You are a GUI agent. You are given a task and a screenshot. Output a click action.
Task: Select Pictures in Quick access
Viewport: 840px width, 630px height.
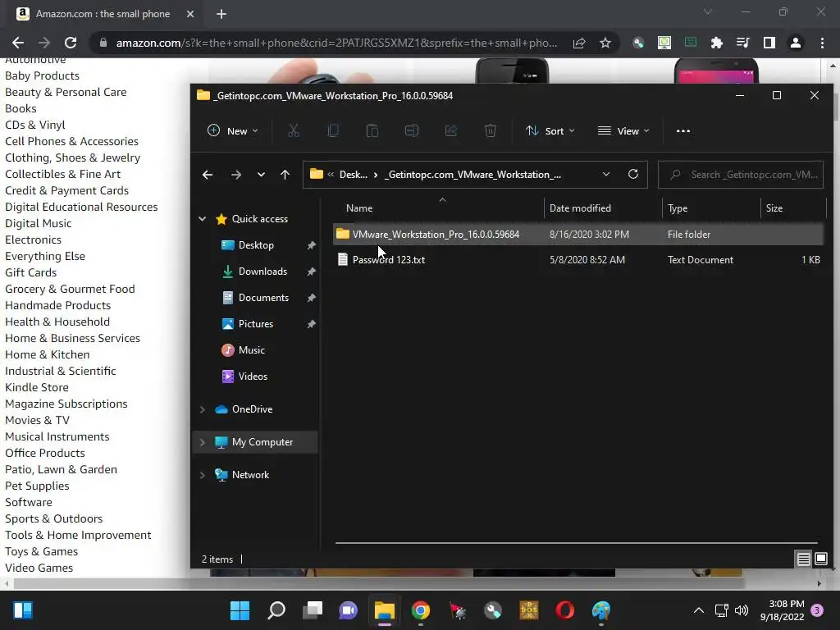pos(256,323)
